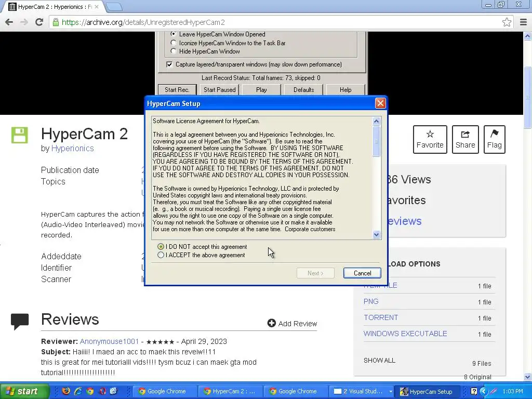
Task: Click the Play button in HyperCam window
Action: click(261, 90)
